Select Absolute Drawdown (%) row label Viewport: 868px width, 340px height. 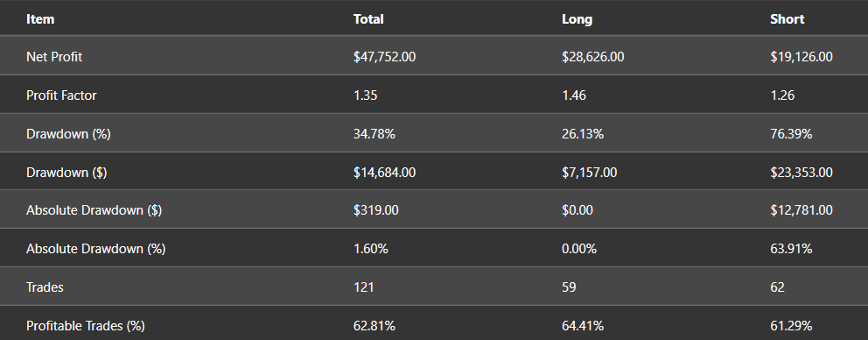point(95,249)
